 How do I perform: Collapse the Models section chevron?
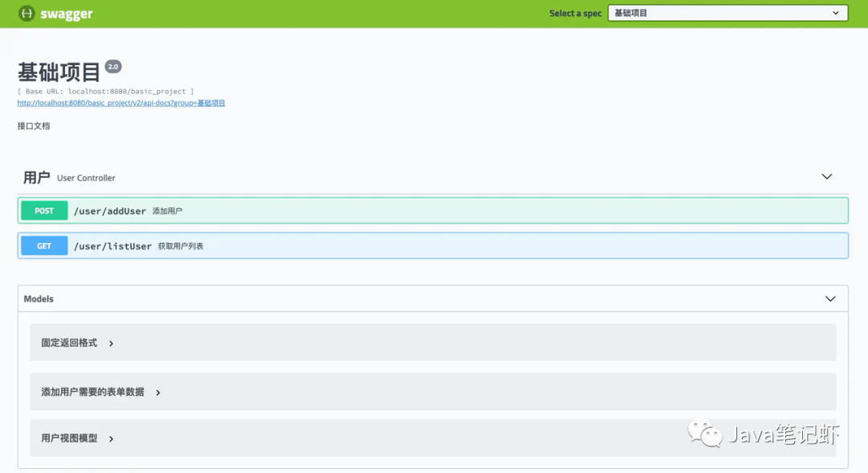[x=830, y=299]
